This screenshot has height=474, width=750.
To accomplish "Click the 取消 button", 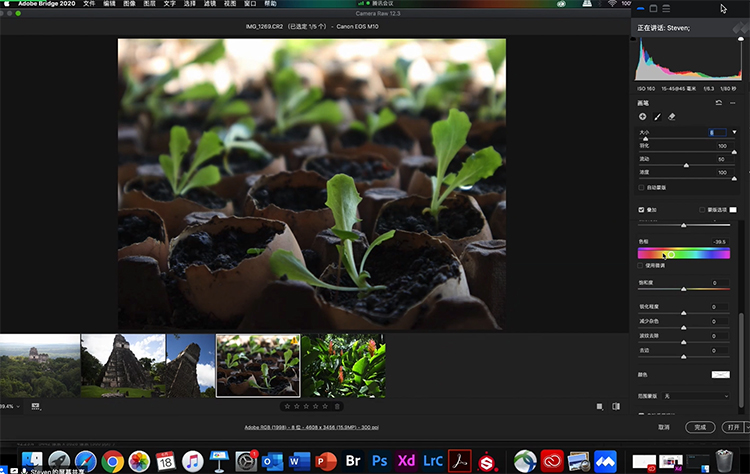I will click(664, 427).
